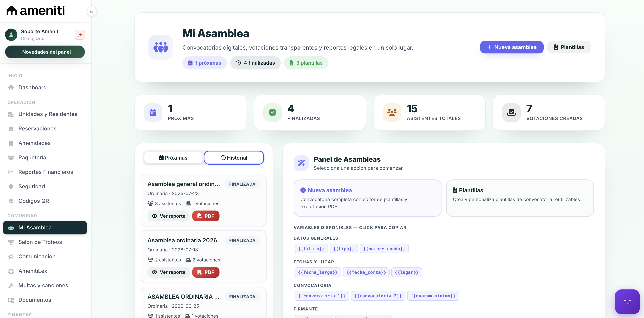Copy the {{convocatoria_1}} variable
644x318 pixels.
[x=321, y=296]
